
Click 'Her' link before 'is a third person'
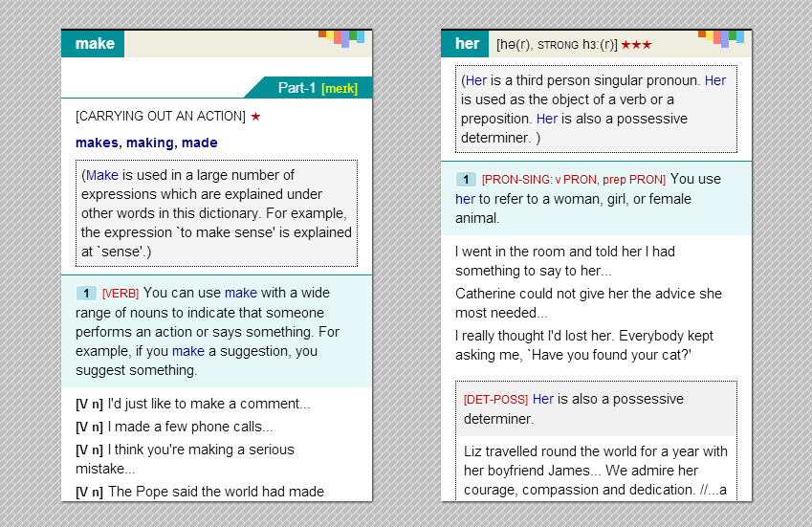click(x=476, y=80)
